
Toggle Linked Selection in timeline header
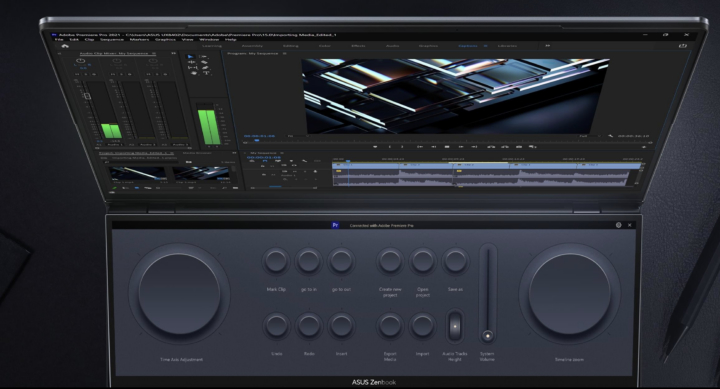[277, 161]
